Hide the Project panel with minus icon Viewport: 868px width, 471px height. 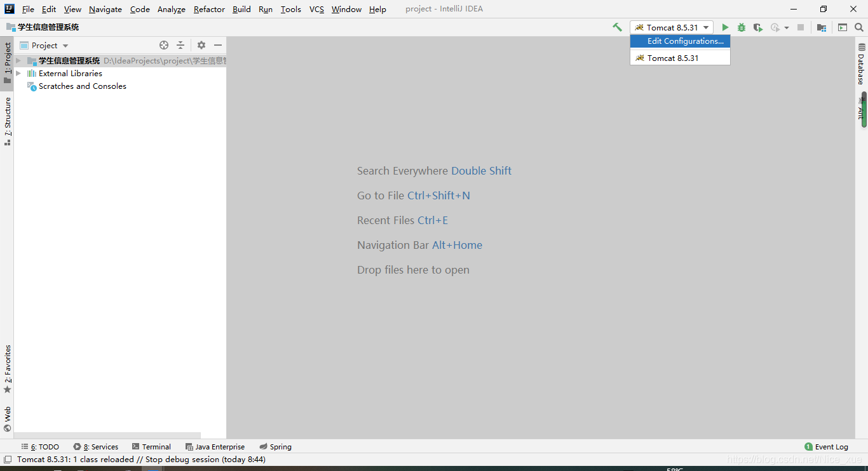click(218, 45)
